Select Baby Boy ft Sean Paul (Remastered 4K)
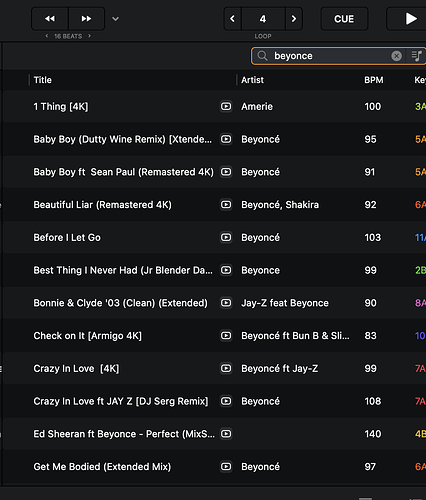This screenshot has height=500, width=426. coord(124,172)
